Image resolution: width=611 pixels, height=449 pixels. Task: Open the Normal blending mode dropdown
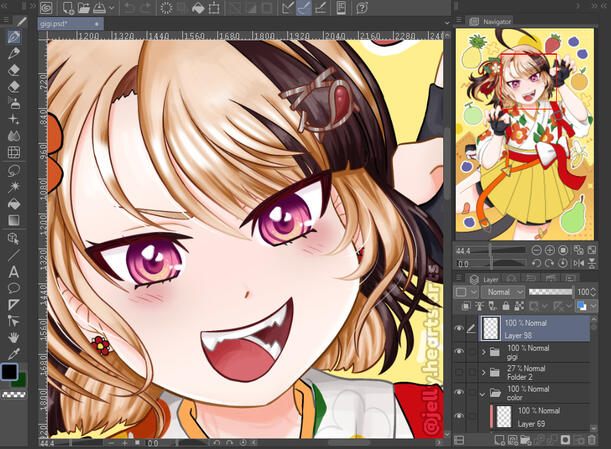(x=503, y=292)
